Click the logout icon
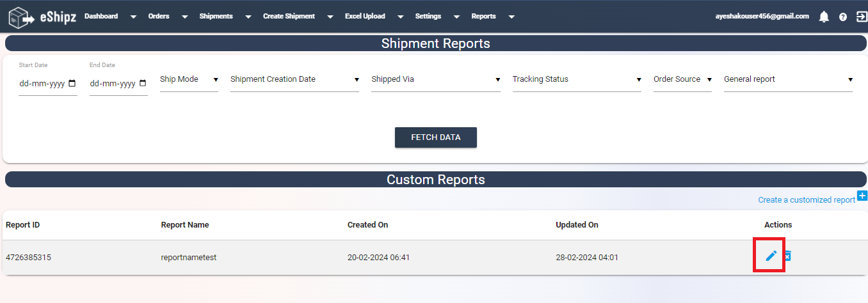Image resolution: width=868 pixels, height=303 pixels. tap(862, 17)
